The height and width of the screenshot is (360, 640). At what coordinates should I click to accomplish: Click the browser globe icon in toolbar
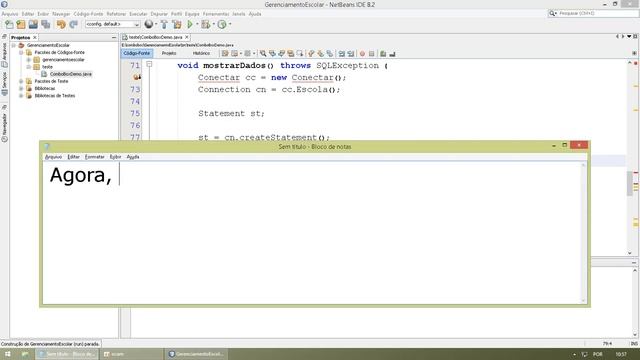pyautogui.click(x=149, y=24)
